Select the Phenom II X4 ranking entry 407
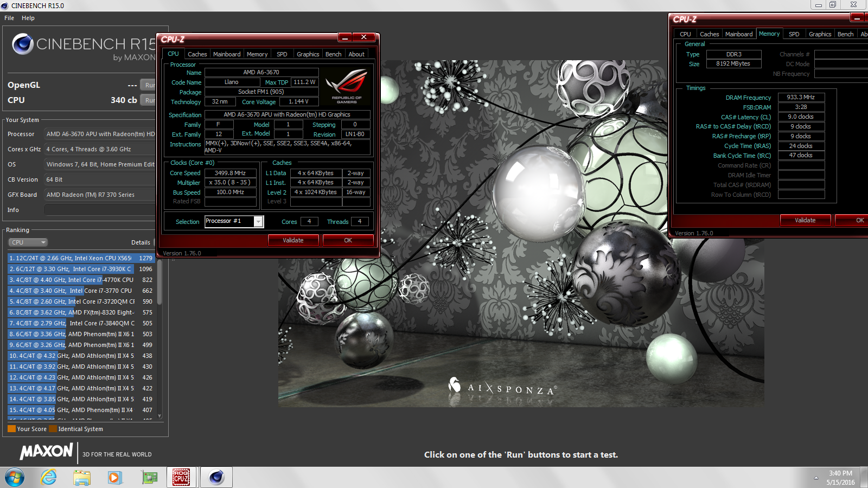 click(x=81, y=410)
